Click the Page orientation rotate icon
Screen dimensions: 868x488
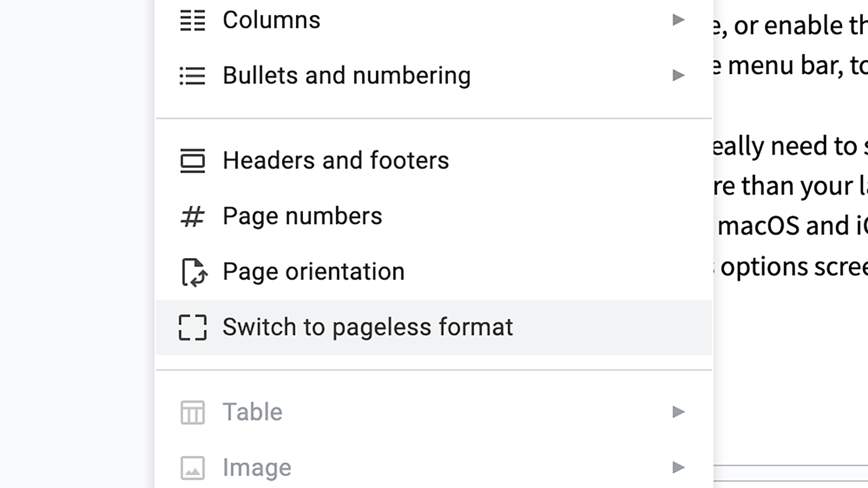[x=193, y=272]
